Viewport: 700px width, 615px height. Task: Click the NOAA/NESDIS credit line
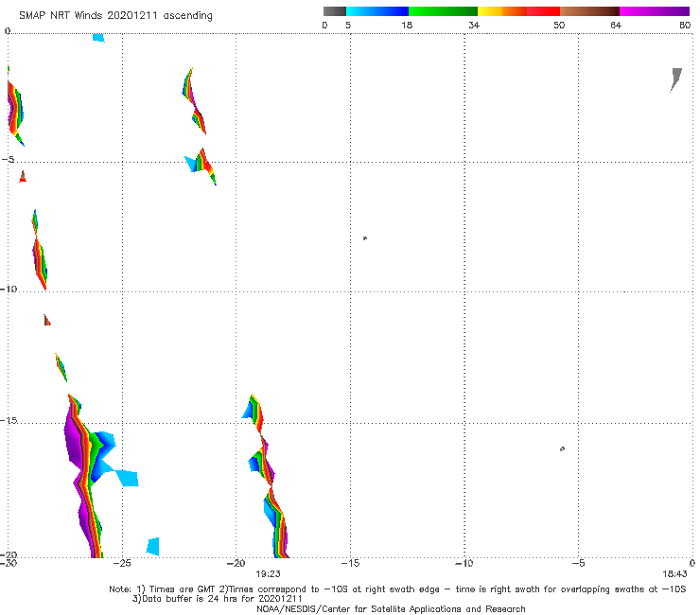pyautogui.click(x=391, y=608)
